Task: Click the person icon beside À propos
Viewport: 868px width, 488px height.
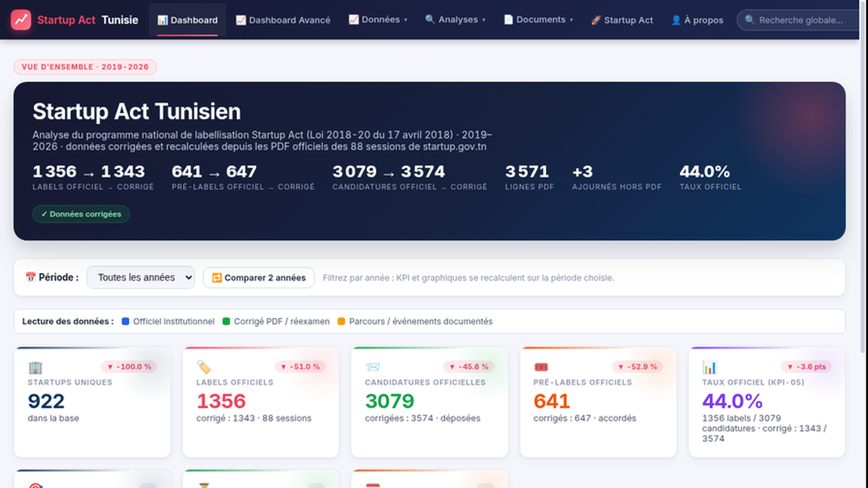Action: pos(676,20)
